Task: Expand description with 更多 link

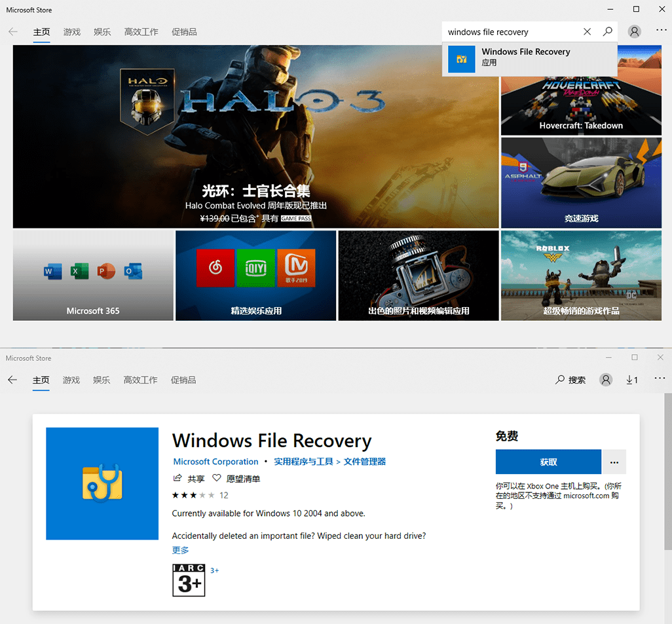Action: [x=180, y=550]
